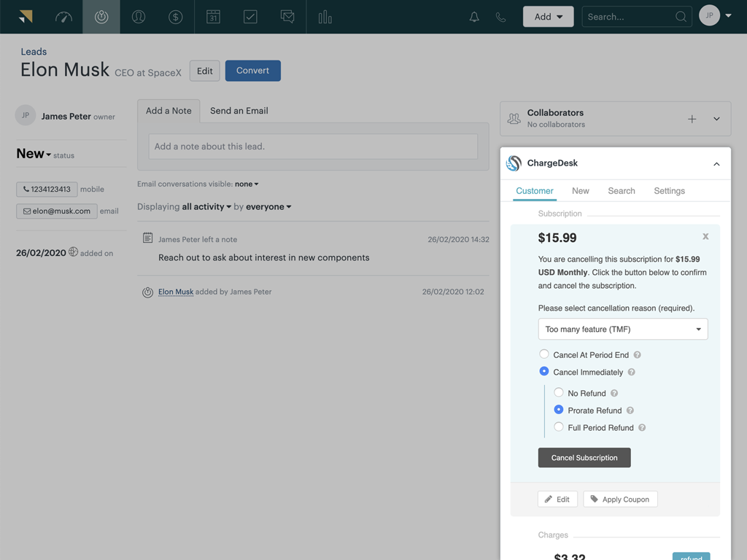Open the by everyone filter dropdown
Image resolution: width=747 pixels, height=560 pixels.
click(x=268, y=206)
